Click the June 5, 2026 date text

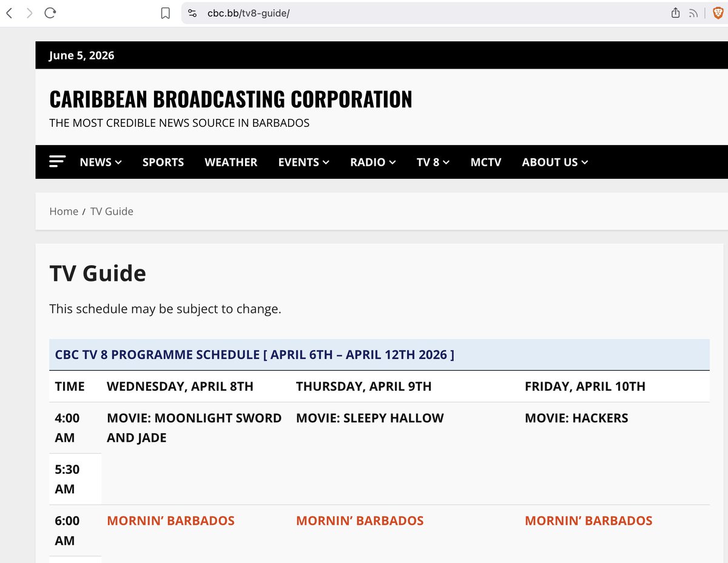pos(82,55)
